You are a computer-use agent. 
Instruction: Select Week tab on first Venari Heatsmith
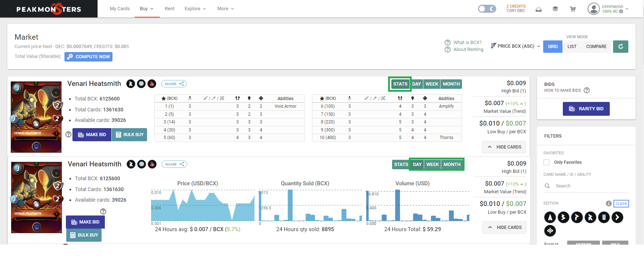[432, 84]
